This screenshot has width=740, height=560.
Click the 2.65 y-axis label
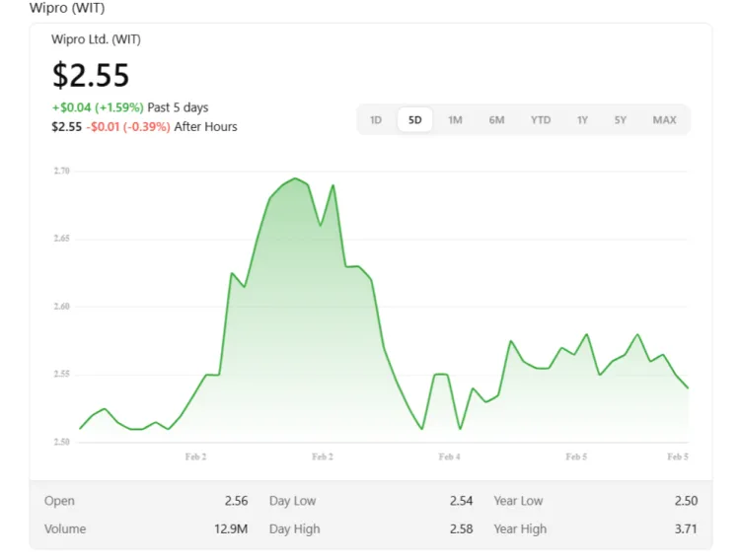[62, 239]
